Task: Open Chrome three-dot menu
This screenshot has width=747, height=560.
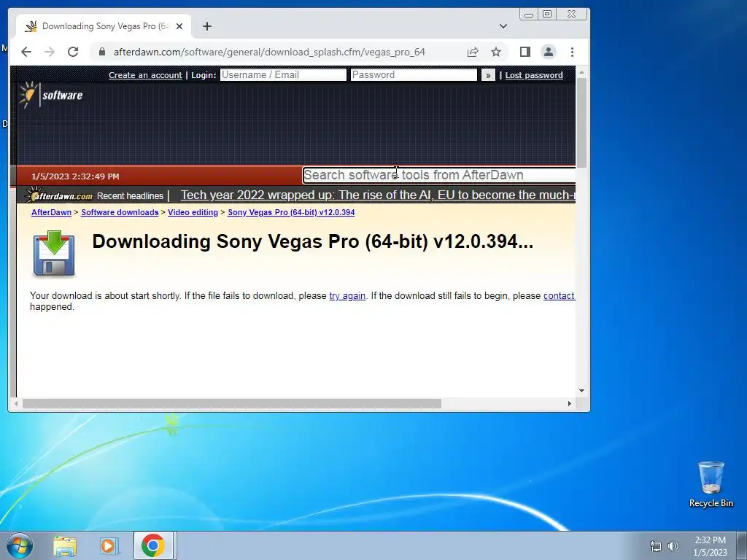Action: 572,52
